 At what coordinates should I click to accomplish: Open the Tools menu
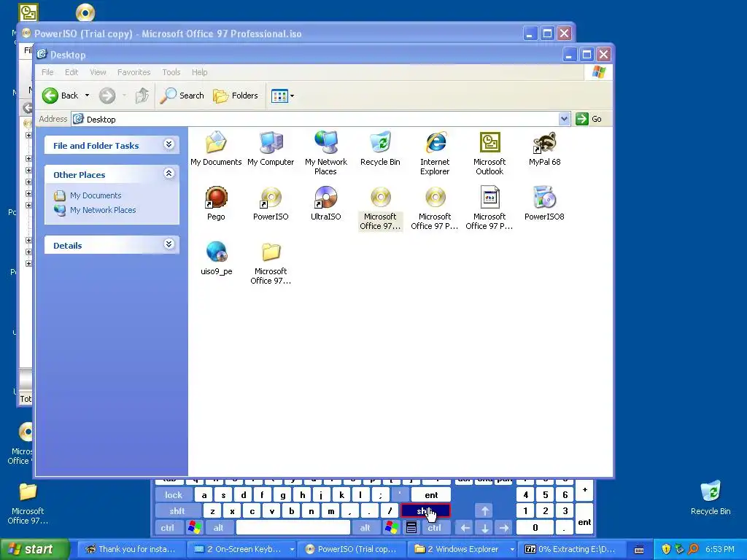[x=171, y=72]
